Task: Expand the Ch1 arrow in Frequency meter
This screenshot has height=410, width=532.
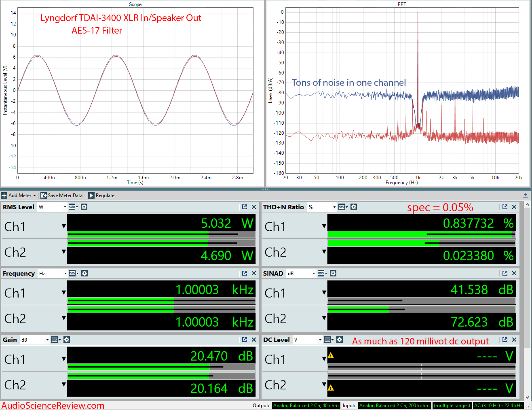Action: (x=63, y=292)
